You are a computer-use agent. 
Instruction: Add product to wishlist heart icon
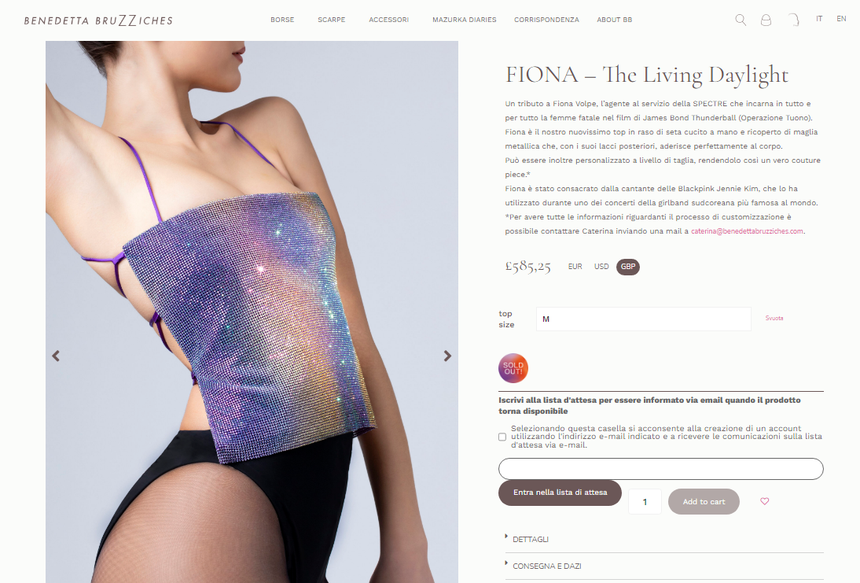765,501
